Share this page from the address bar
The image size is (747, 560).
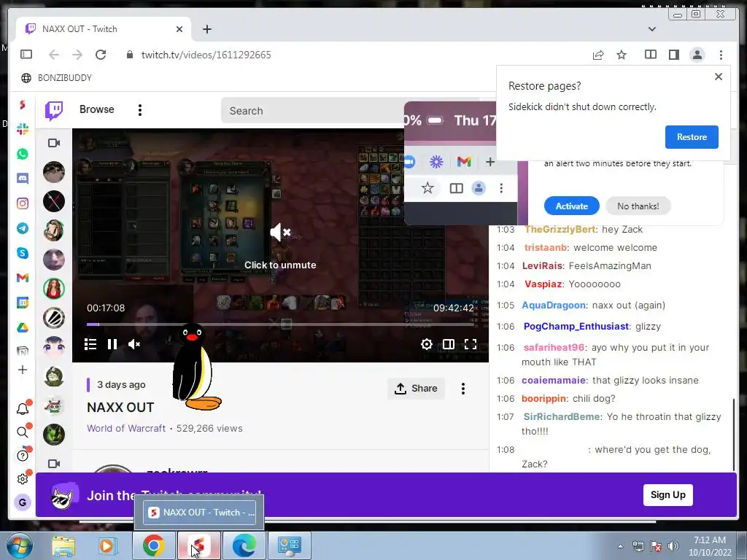tap(598, 55)
